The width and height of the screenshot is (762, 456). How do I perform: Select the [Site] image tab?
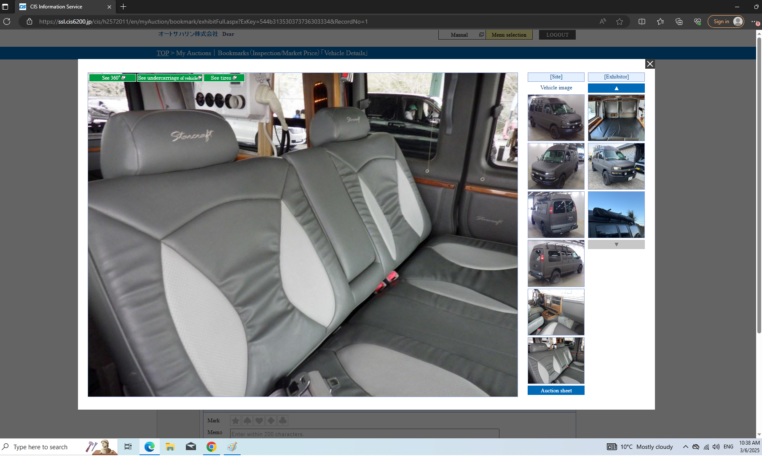(x=556, y=77)
